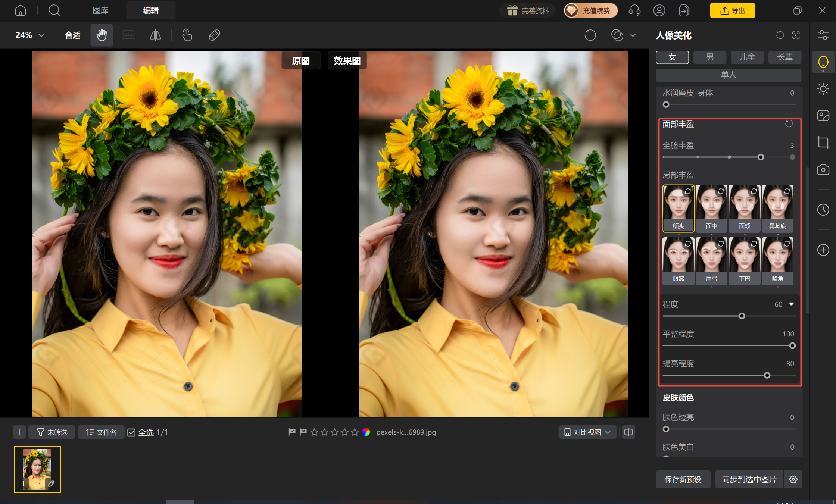The image size is (836, 504).
Task: Click the 同步到选中图片 button
Action: 749,479
